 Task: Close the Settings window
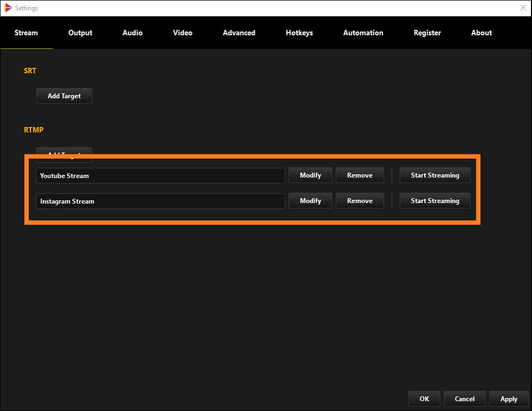pyautogui.click(x=523, y=8)
